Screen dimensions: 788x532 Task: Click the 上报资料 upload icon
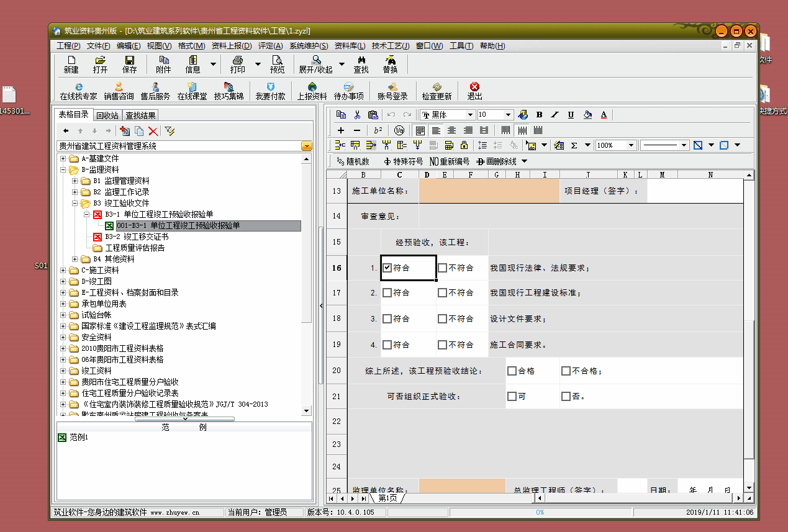[312, 91]
